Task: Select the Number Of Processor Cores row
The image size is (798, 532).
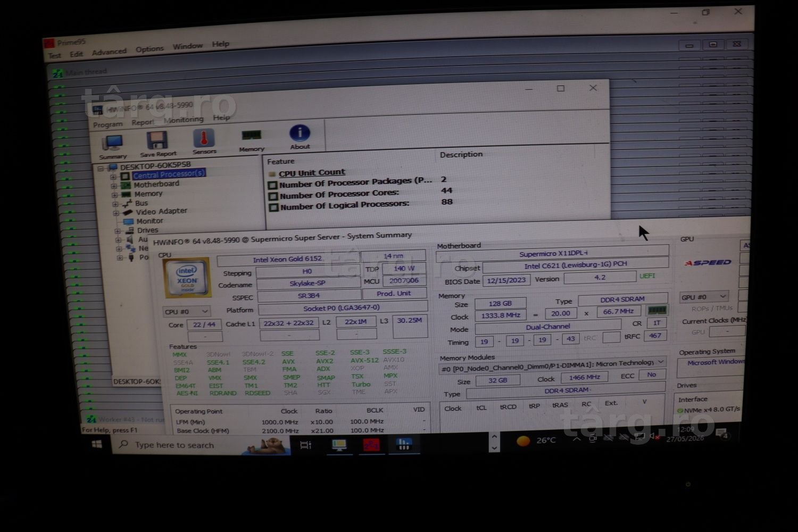Action: (360, 194)
